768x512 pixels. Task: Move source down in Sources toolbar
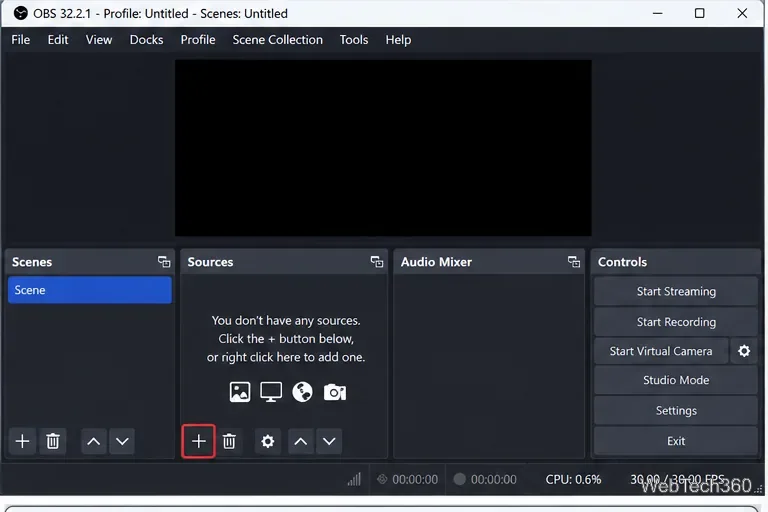tap(329, 441)
